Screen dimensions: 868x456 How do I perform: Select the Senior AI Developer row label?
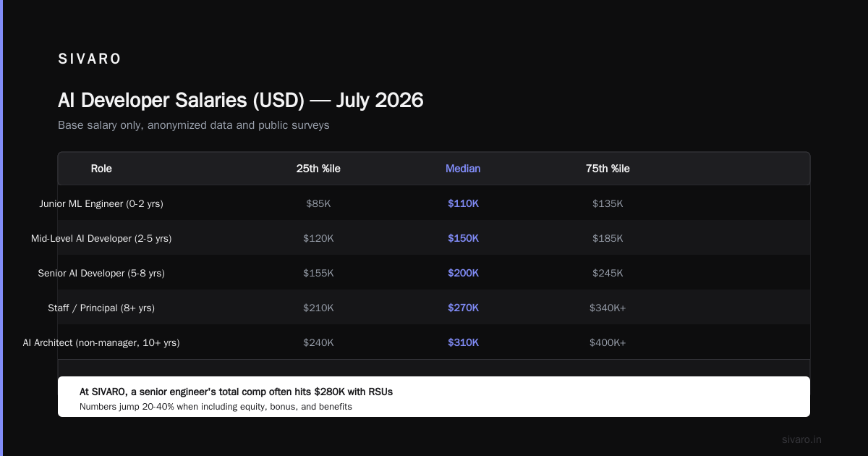pos(101,273)
